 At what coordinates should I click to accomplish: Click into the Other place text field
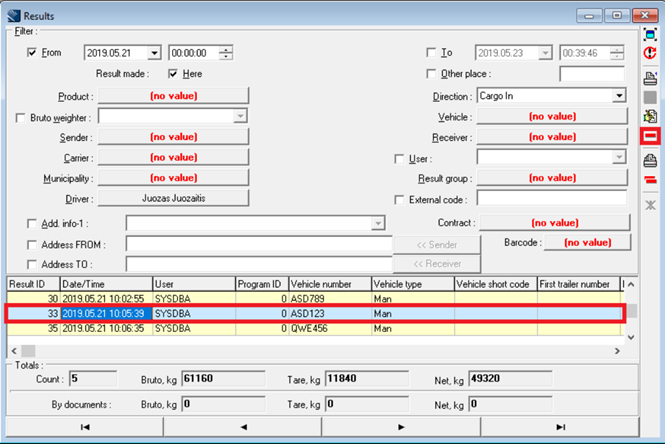(592, 74)
